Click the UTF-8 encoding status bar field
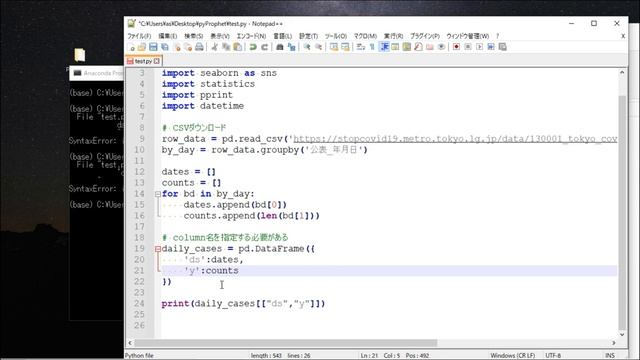The image size is (640, 360). [x=553, y=356]
